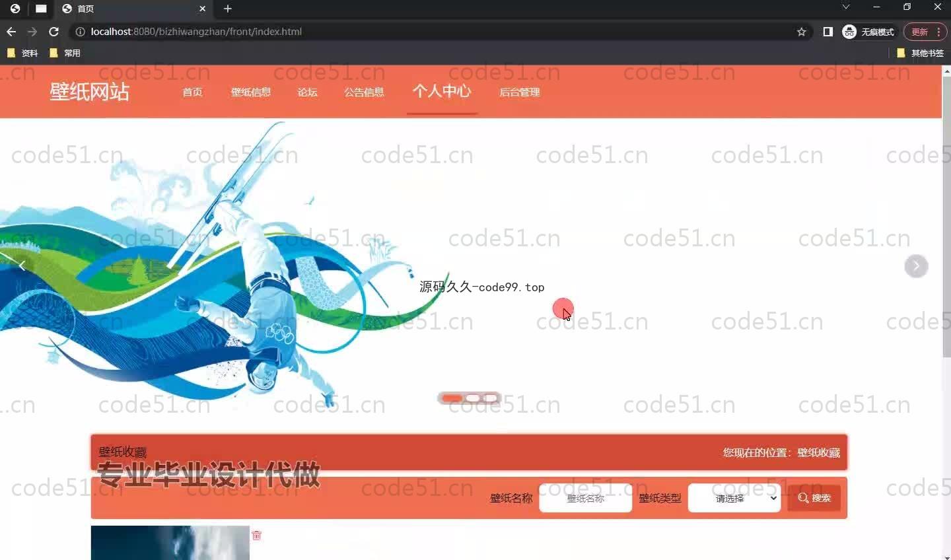Image resolution: width=951 pixels, height=560 pixels.
Task: Open the 后台管理 nav item
Action: 520,92
